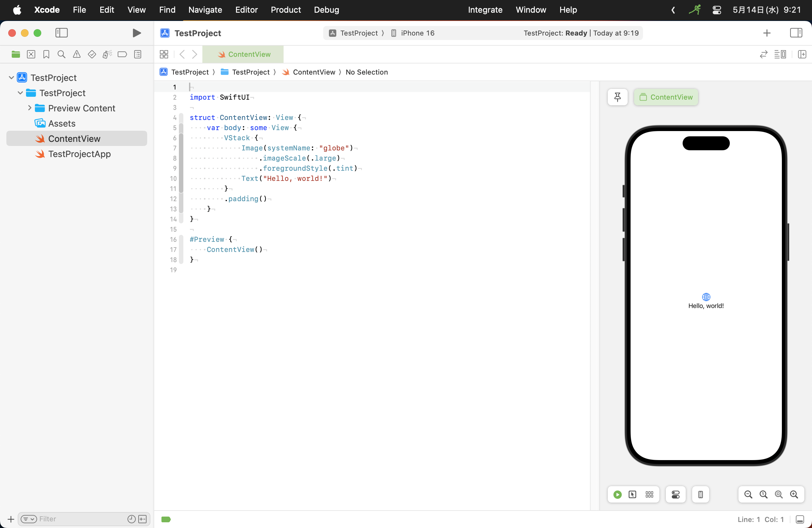The height and width of the screenshot is (528, 812).
Task: Run the project with the play button
Action: 136,33
